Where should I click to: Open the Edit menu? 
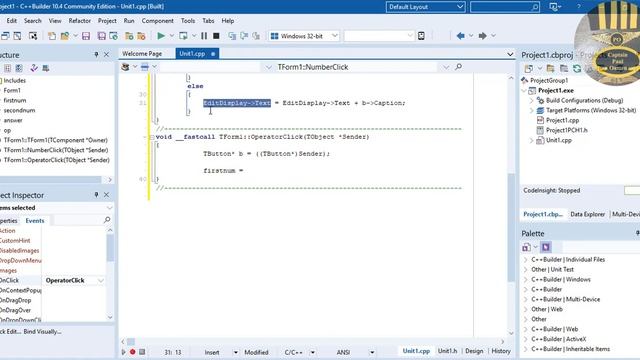coord(11,21)
